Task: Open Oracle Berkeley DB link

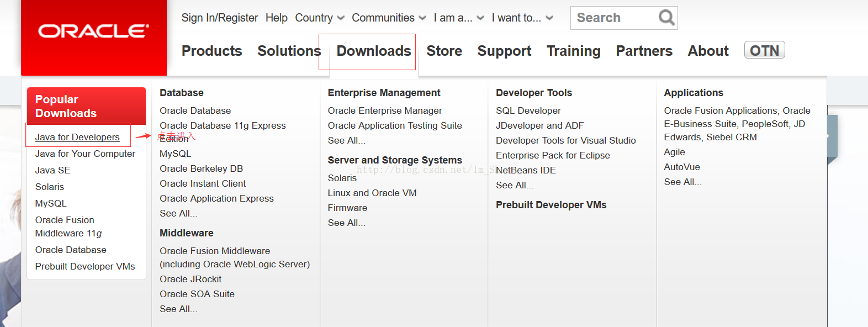Action: point(202,168)
